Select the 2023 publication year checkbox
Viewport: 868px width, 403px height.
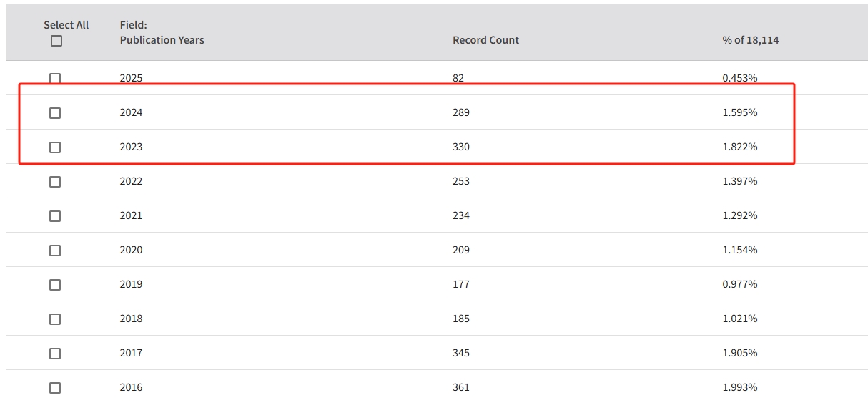point(55,147)
